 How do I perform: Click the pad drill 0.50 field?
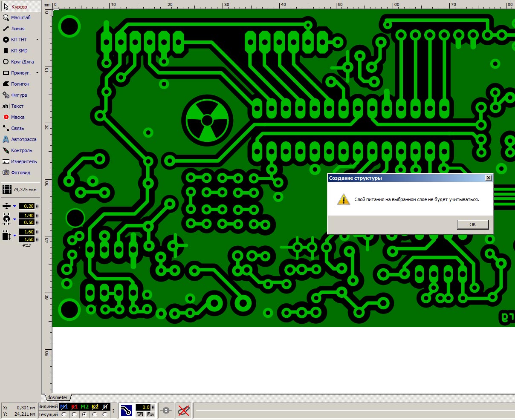26,222
